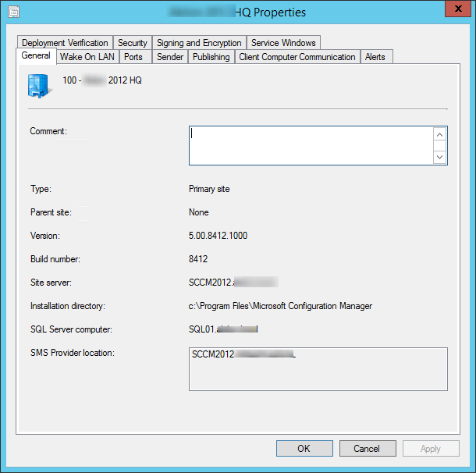Open the Wake On LAN tab
The height and width of the screenshot is (473, 476).
tap(87, 57)
